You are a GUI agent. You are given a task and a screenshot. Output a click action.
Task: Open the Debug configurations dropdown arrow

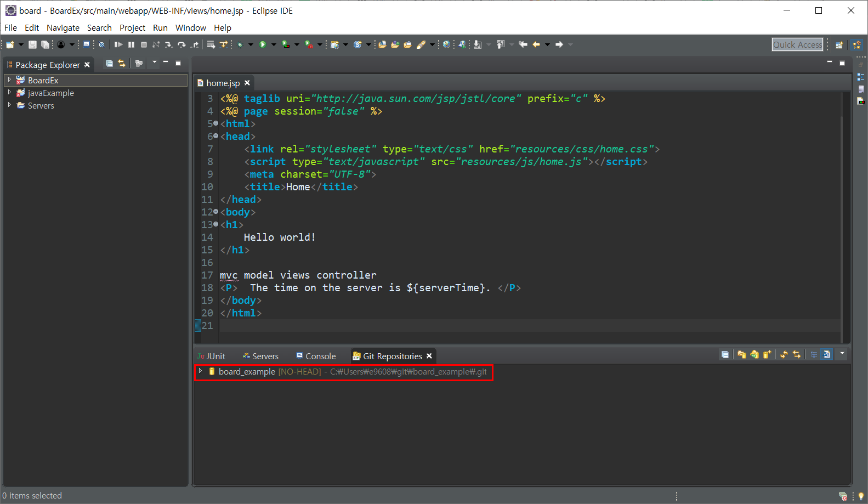pyautogui.click(x=251, y=44)
